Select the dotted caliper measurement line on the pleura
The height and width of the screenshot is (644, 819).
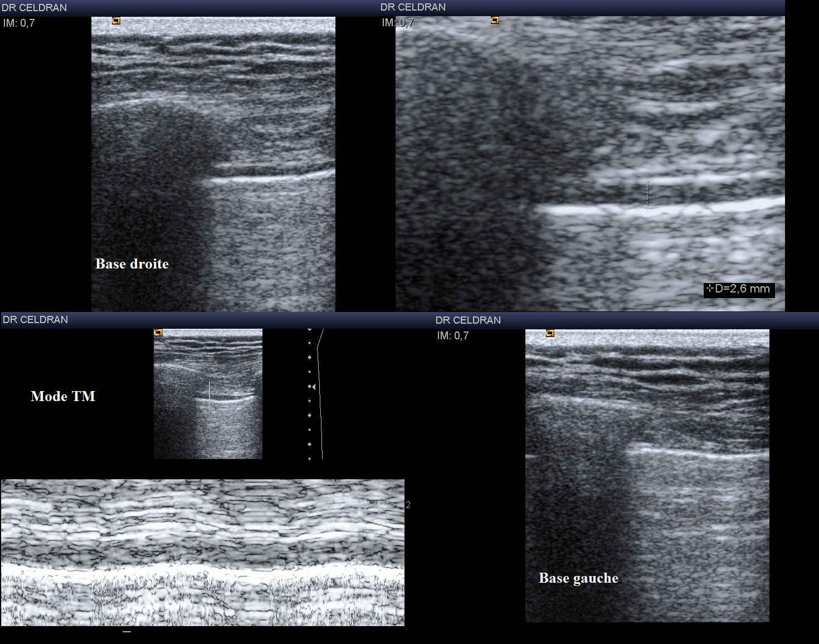[647, 195]
